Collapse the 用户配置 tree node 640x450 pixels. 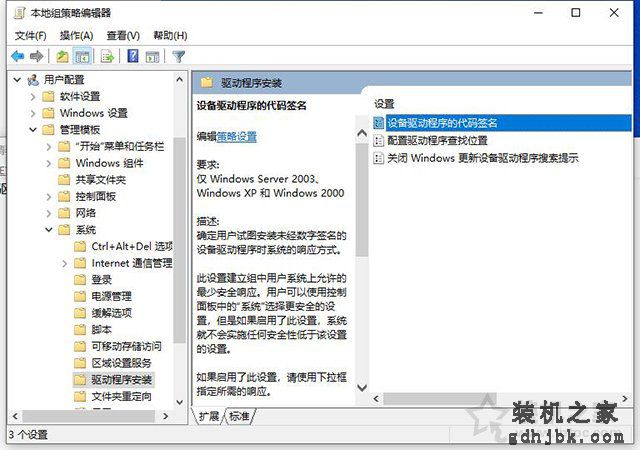pos(17,80)
